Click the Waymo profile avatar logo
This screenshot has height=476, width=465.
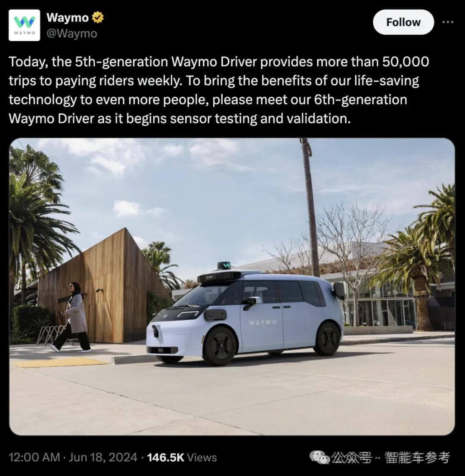[x=24, y=25]
